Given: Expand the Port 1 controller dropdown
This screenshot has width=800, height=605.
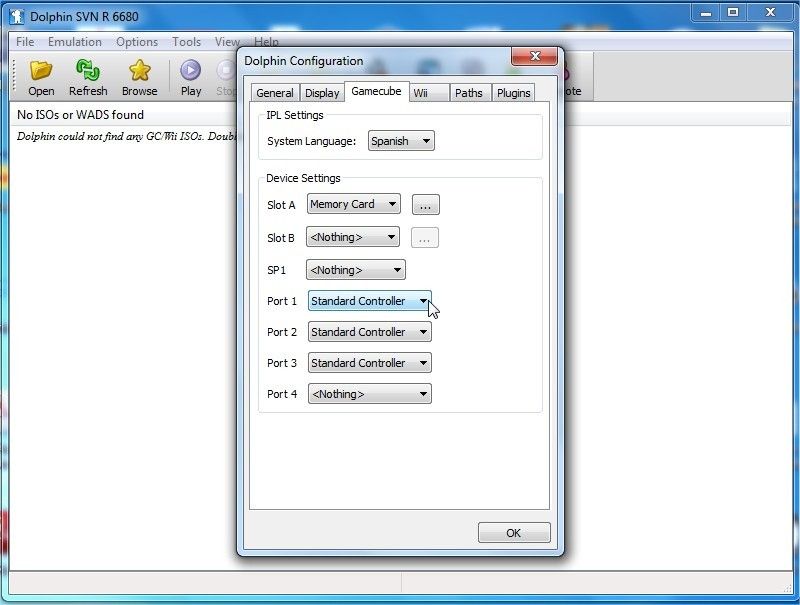Looking at the screenshot, I should click(370, 301).
